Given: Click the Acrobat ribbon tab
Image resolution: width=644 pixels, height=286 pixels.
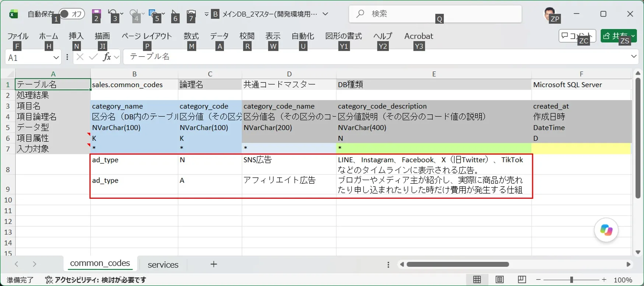Looking at the screenshot, I should click(419, 36).
